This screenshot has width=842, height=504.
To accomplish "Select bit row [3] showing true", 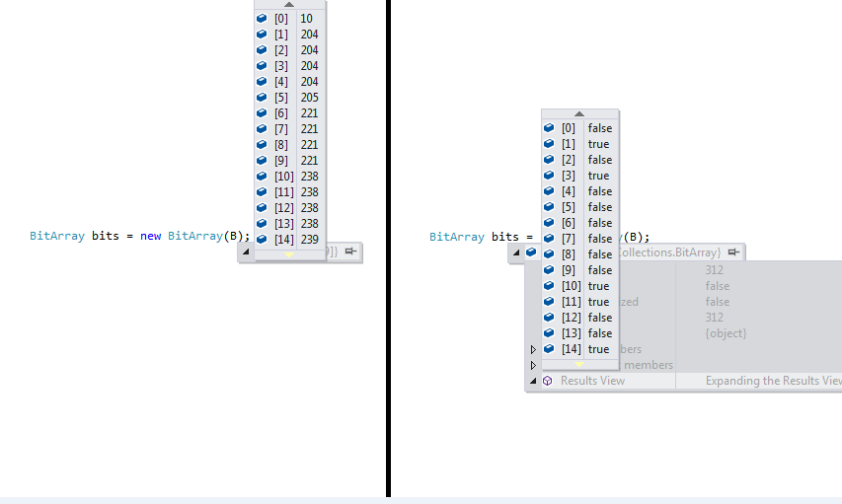I will [580, 176].
